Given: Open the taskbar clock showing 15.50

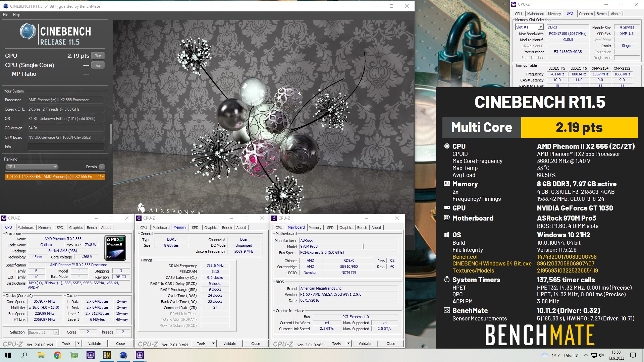Looking at the screenshot, I should [x=616, y=355].
